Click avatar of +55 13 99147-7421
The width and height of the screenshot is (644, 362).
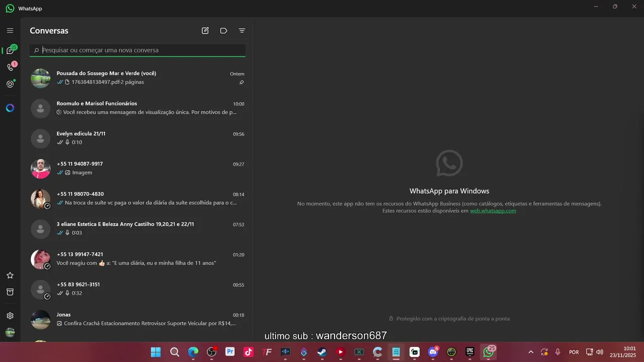pos(41,259)
